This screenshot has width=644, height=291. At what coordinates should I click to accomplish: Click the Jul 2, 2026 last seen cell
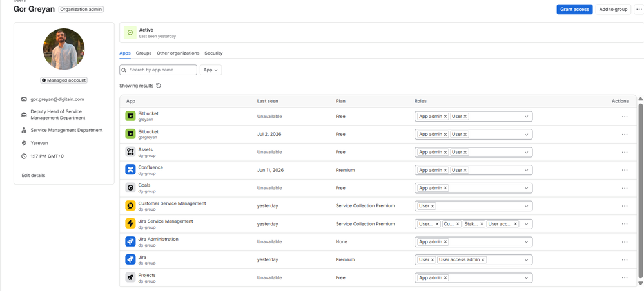(269, 134)
